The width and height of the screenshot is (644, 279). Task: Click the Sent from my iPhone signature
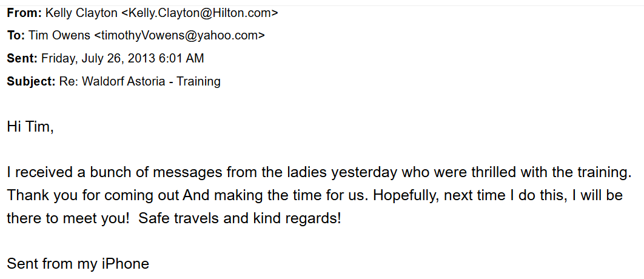tap(78, 264)
